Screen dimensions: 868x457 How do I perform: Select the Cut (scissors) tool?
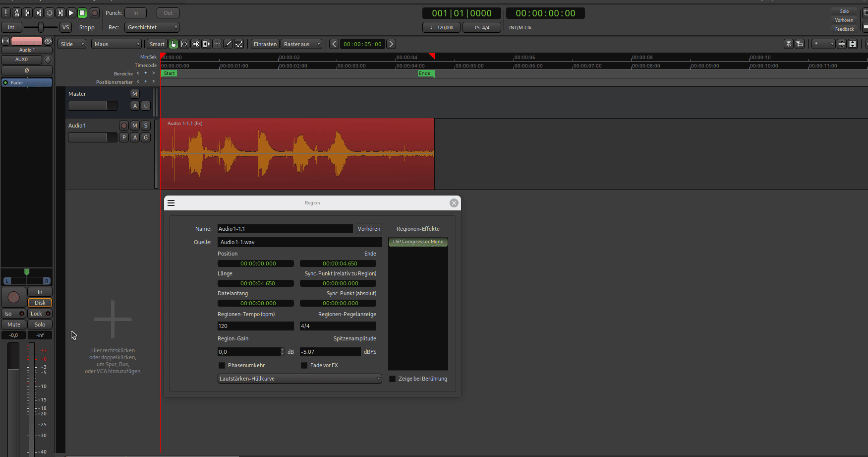(x=195, y=44)
